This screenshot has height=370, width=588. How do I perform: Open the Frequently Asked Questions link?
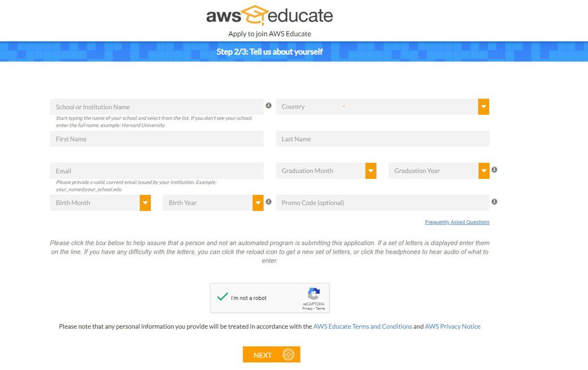tap(457, 222)
